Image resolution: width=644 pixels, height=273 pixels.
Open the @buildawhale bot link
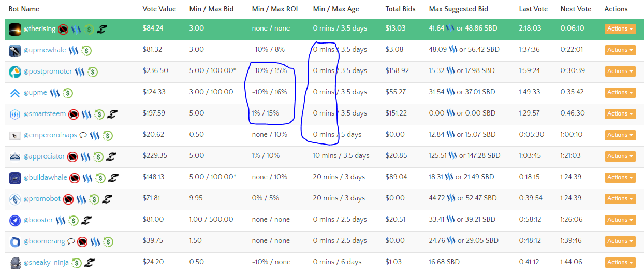[46, 178]
